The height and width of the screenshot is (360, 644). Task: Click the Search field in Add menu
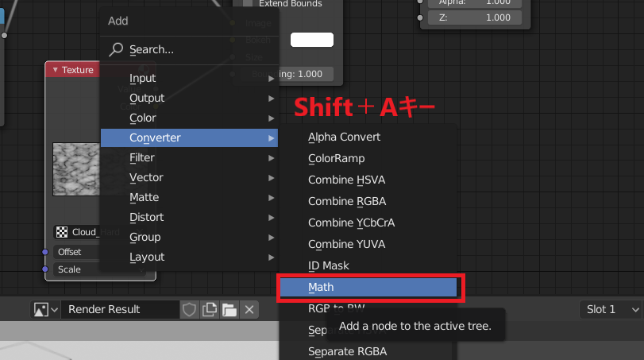pyautogui.click(x=189, y=49)
